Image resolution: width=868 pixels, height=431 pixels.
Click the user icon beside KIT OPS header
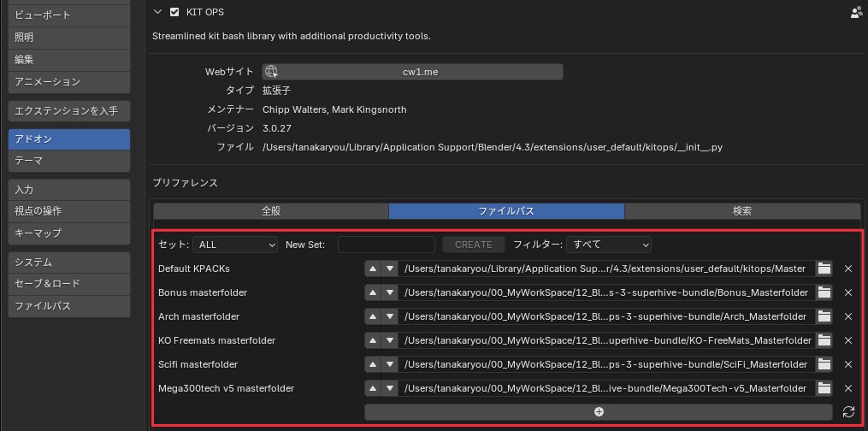click(856, 12)
